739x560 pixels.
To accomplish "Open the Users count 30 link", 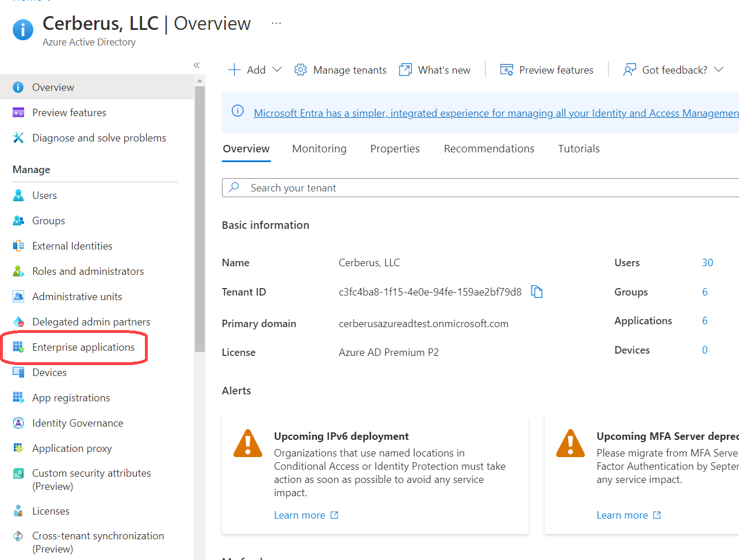I will pyautogui.click(x=707, y=263).
